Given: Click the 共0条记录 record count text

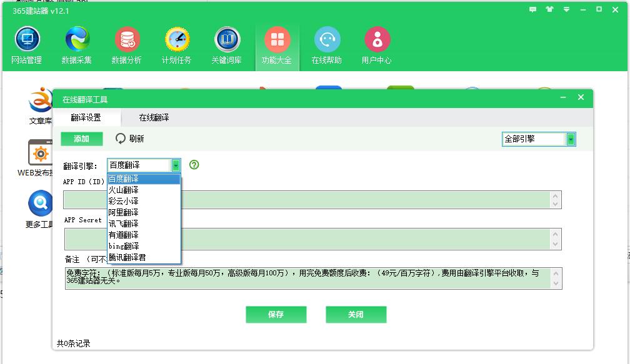Looking at the screenshot, I should coord(74,343).
